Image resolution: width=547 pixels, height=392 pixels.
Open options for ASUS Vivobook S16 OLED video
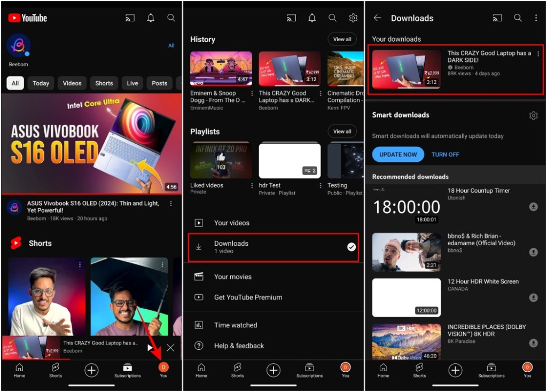point(170,203)
